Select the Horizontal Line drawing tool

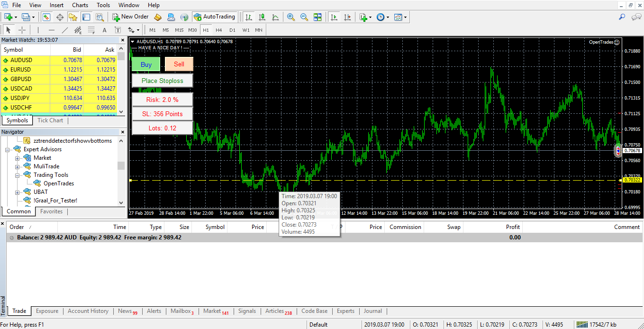[x=52, y=30]
